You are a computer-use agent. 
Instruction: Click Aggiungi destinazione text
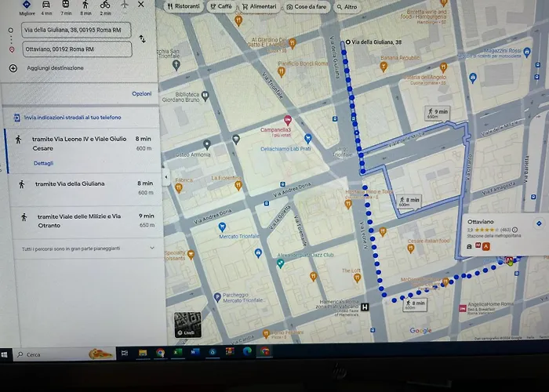point(56,68)
